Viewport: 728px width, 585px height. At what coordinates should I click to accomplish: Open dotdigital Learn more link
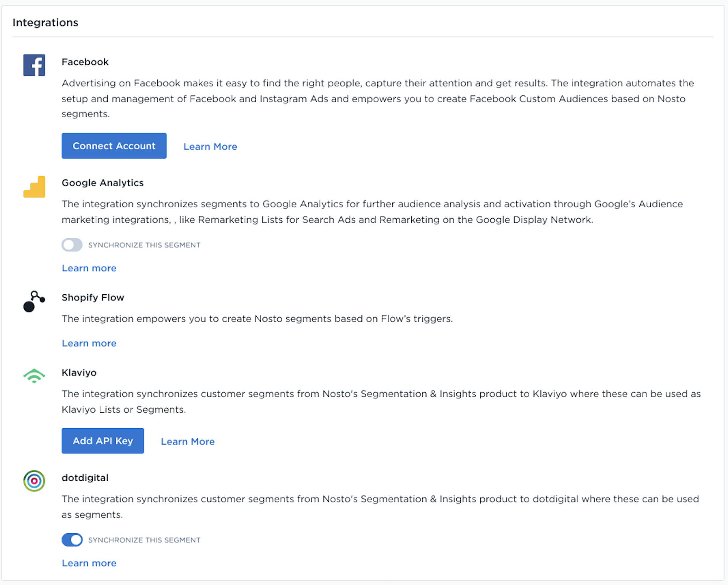click(x=89, y=563)
